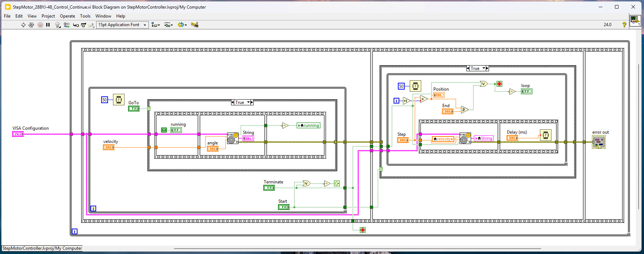Open the Operate menu
644x254 pixels.
coord(67,16)
